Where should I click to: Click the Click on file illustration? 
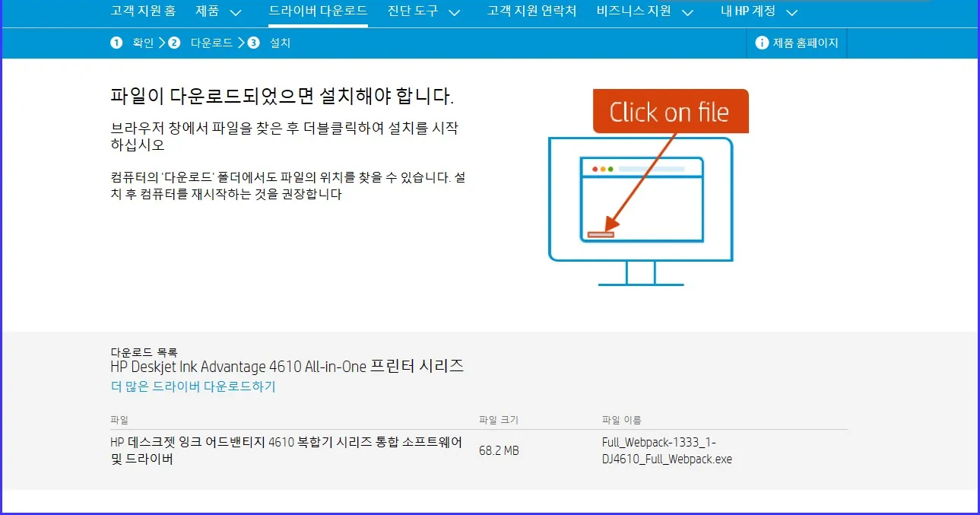tap(649, 187)
